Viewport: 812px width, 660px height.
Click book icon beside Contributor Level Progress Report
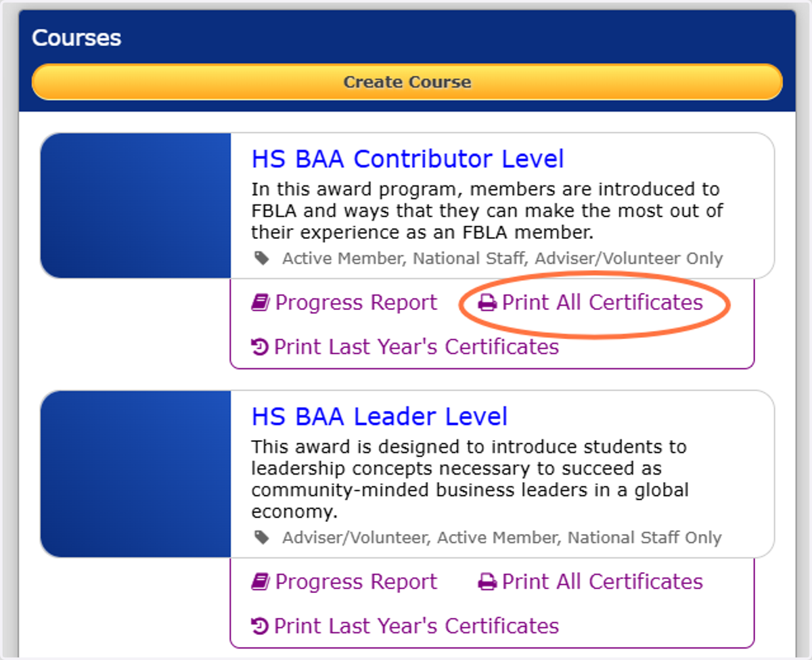pos(261,303)
